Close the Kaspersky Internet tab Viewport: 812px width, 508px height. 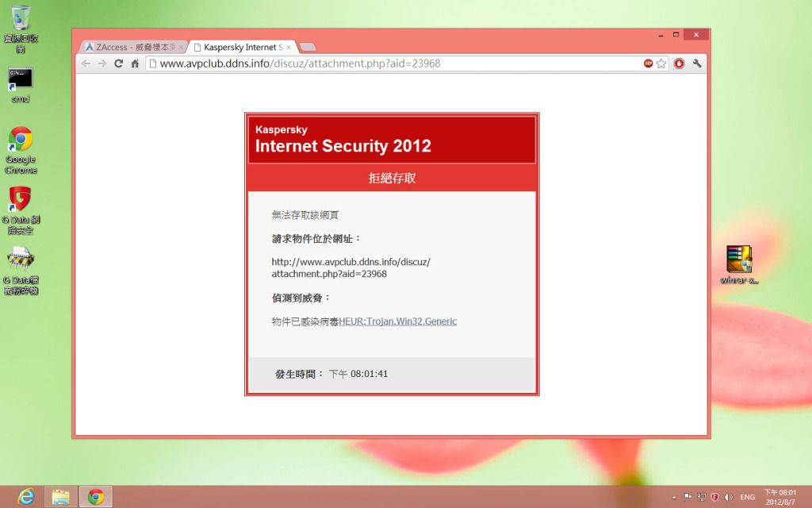pos(289,47)
